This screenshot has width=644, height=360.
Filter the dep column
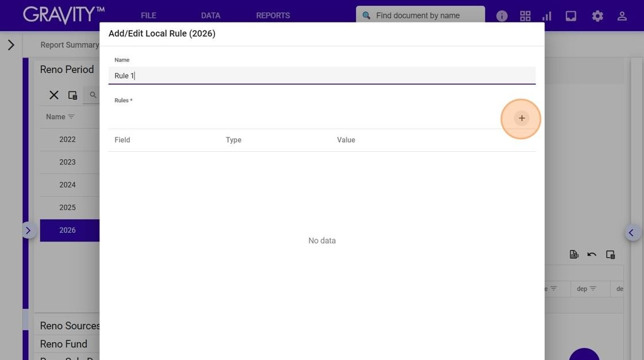[x=593, y=289]
